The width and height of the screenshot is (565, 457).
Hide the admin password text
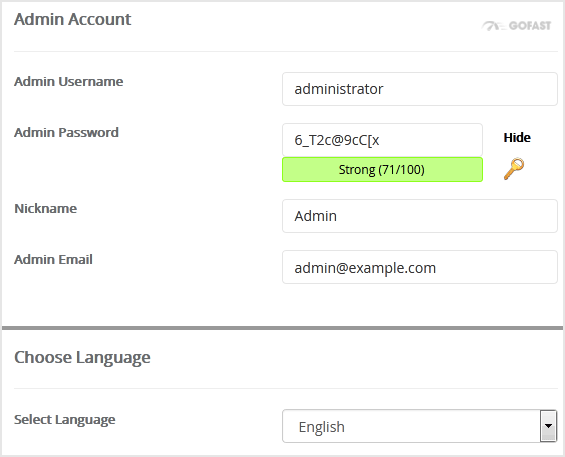[517, 137]
